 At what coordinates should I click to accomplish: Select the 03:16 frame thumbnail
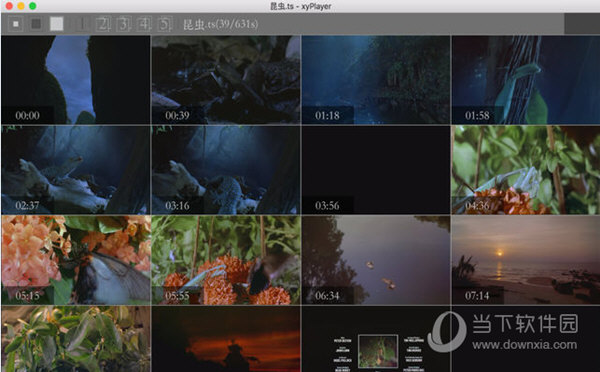(x=226, y=170)
